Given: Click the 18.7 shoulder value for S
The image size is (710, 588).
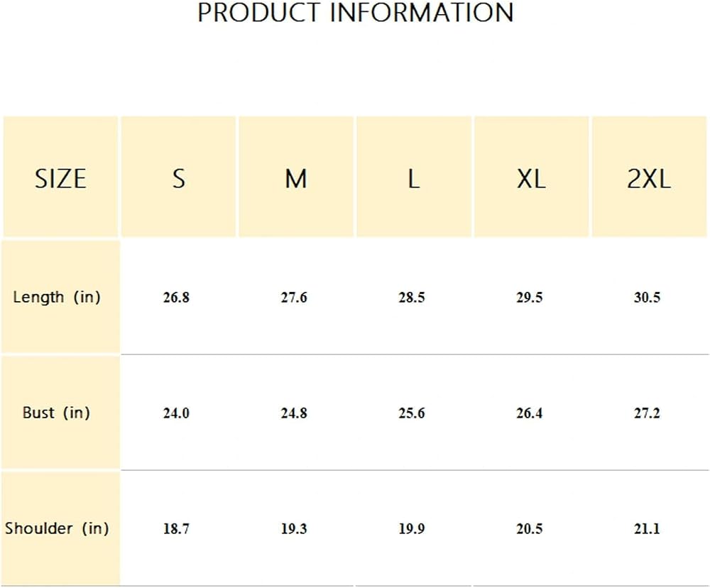Looking at the screenshot, I should coord(176,528).
